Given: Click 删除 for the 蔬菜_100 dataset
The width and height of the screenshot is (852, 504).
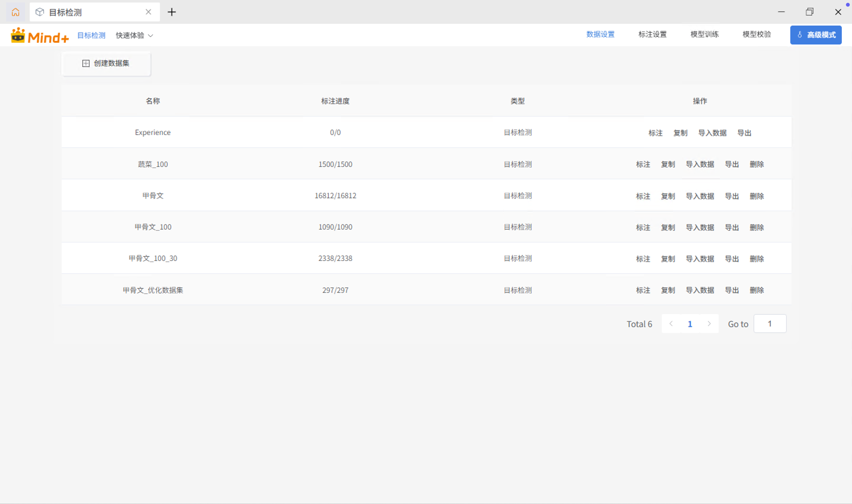Looking at the screenshot, I should (756, 164).
